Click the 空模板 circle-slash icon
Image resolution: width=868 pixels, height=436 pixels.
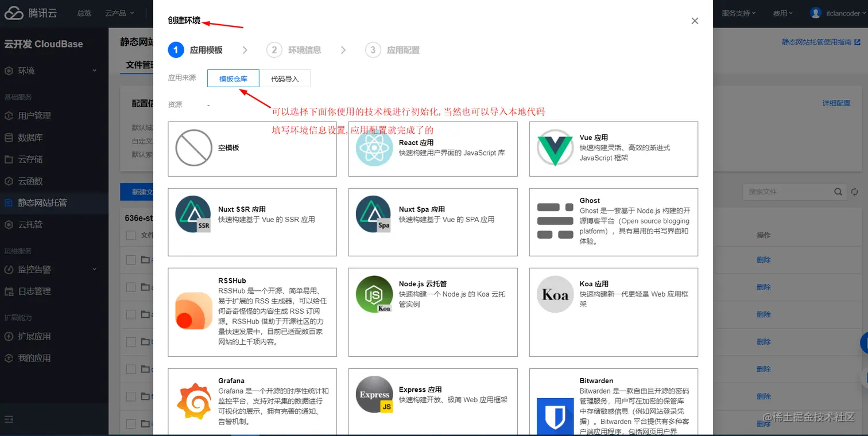click(193, 148)
